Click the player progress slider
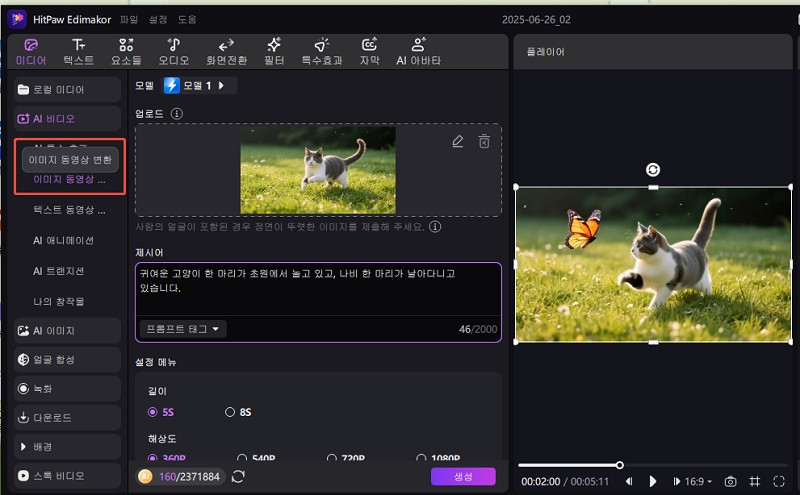This screenshot has height=495, width=800. click(653, 465)
